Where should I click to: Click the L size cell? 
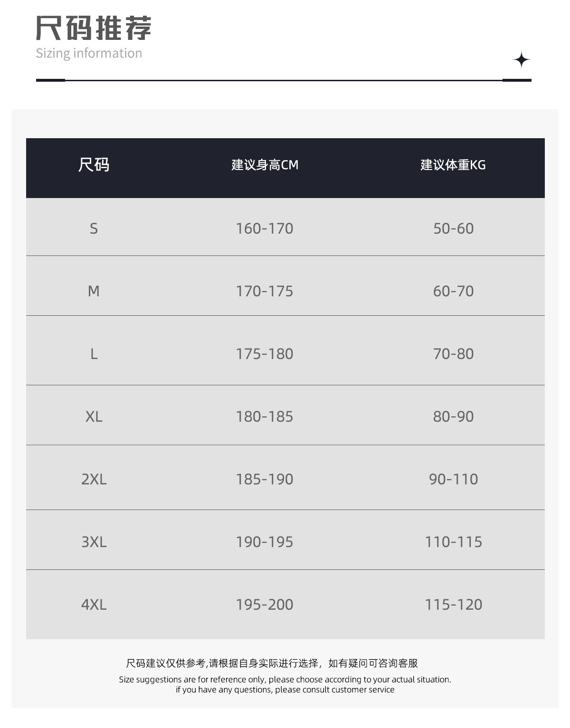[x=94, y=354]
